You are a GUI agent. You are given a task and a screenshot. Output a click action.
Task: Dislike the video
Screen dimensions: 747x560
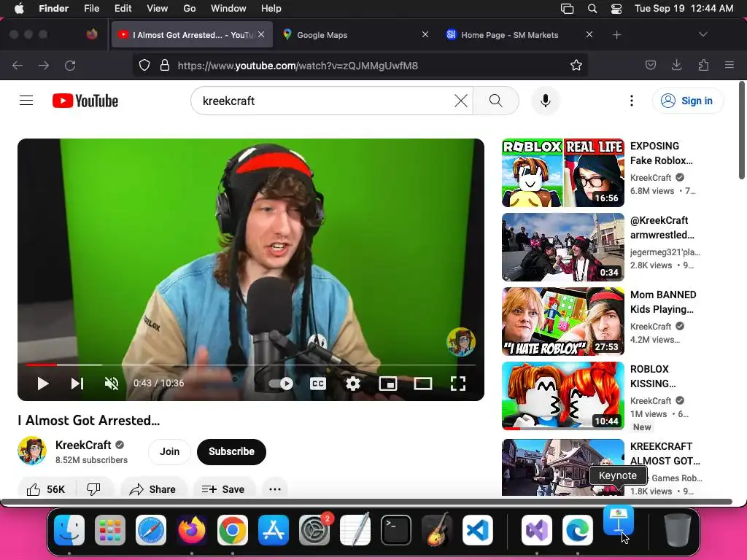tap(94, 489)
